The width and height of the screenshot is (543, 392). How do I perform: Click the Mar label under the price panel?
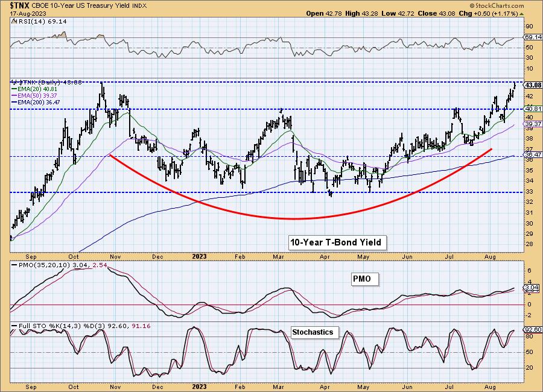coord(278,256)
